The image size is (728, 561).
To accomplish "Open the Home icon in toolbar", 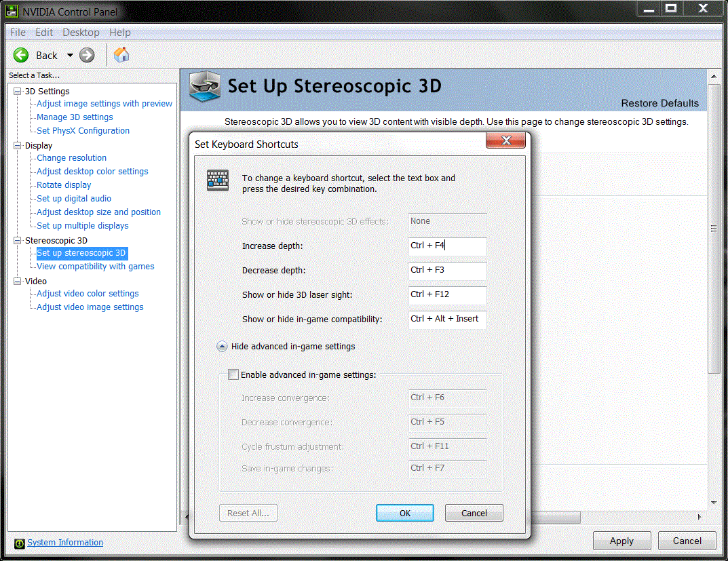I will 121,55.
